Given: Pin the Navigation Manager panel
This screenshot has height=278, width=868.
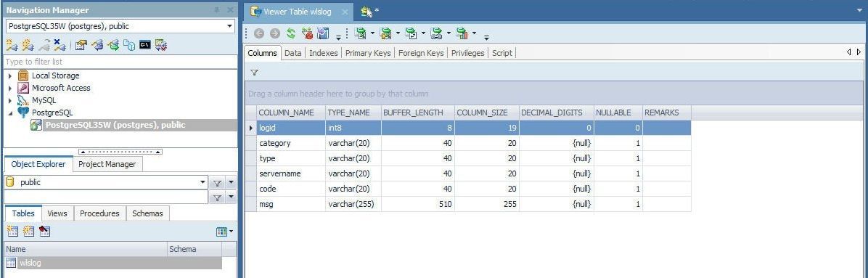Looking at the screenshot, I should pos(216,10).
